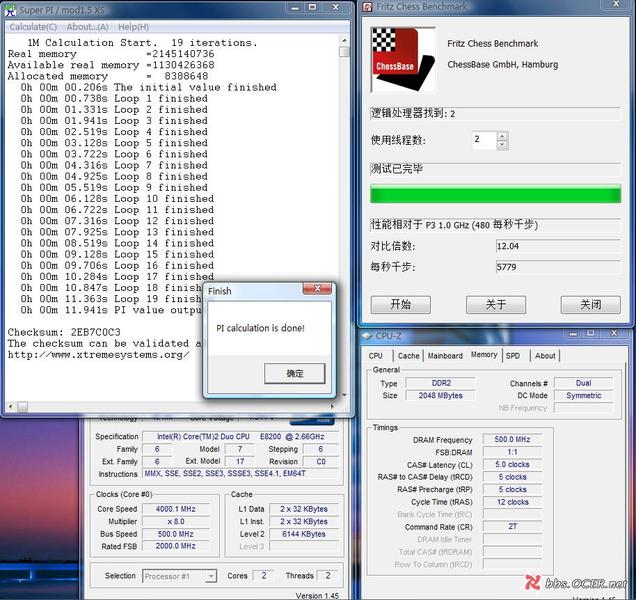Click the 1M Calculation Start line
636x600 pixels.
click(142, 43)
